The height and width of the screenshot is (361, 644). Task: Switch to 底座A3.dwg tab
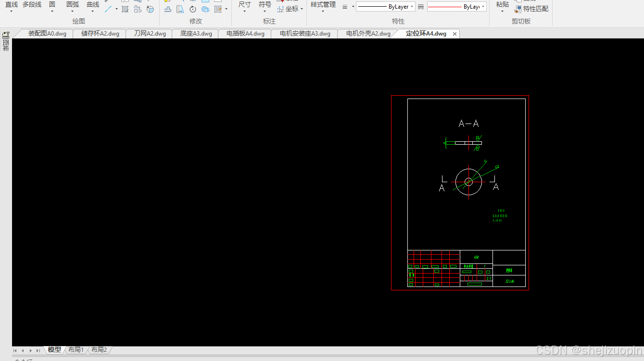196,34
